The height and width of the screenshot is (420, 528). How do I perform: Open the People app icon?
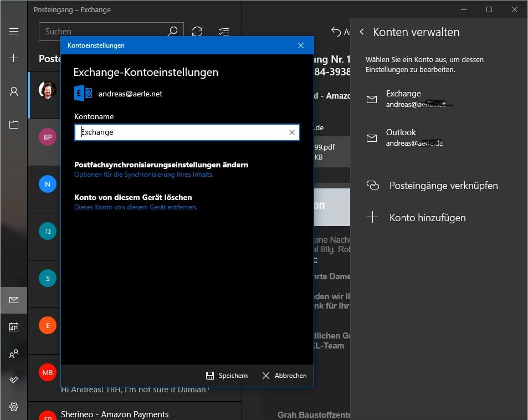tap(14, 353)
